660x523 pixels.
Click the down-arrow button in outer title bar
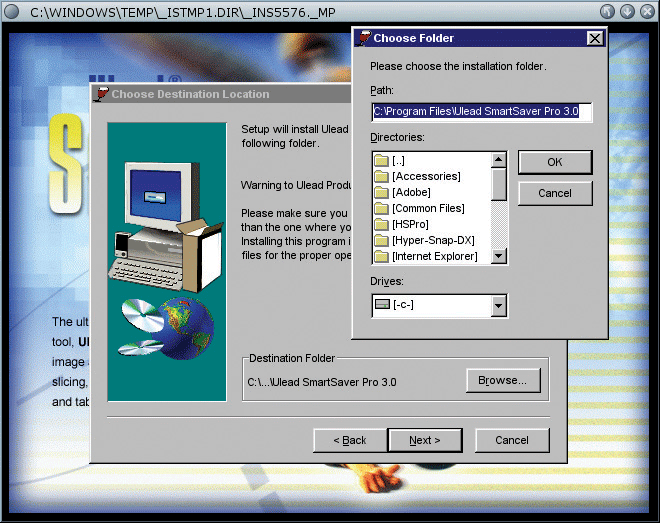(x=627, y=11)
